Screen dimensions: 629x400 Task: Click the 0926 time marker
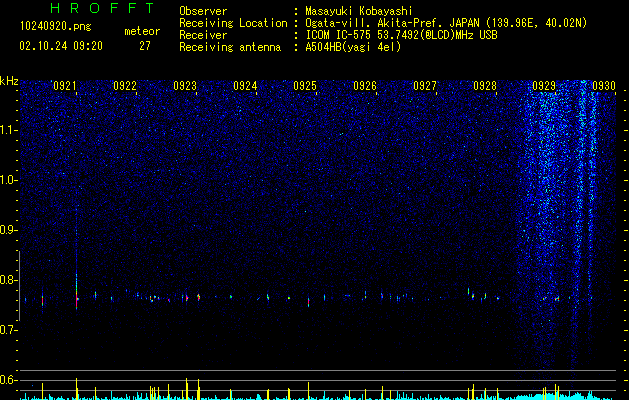tap(365, 86)
